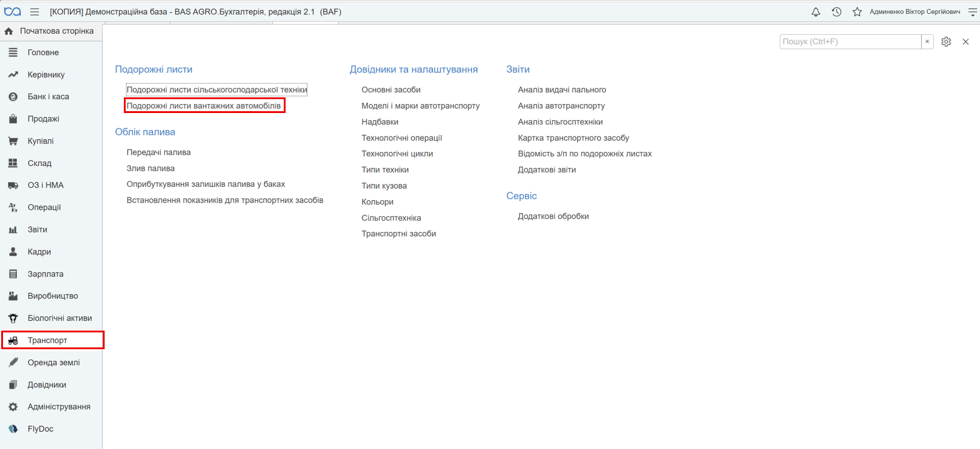Screen dimensions: 980x449
Task: Click the Кадри person icon
Action: pos(13,252)
